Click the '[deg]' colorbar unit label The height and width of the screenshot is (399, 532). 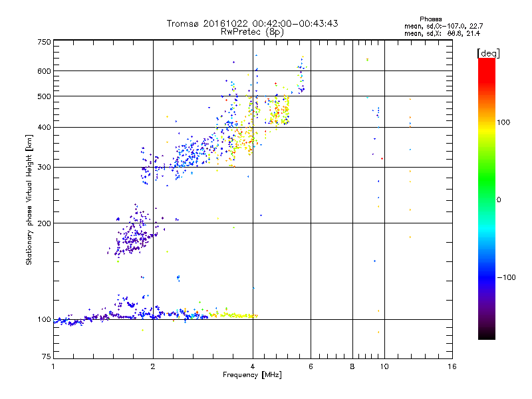tap(488, 53)
